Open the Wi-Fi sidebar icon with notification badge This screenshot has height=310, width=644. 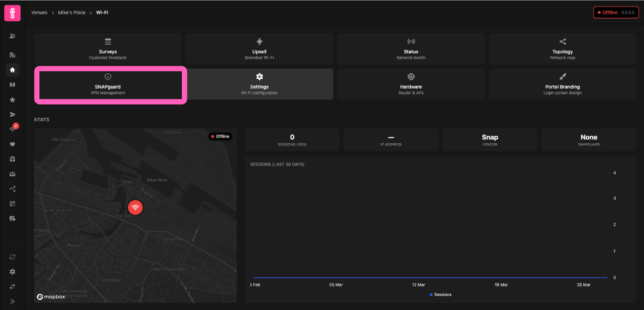12,130
